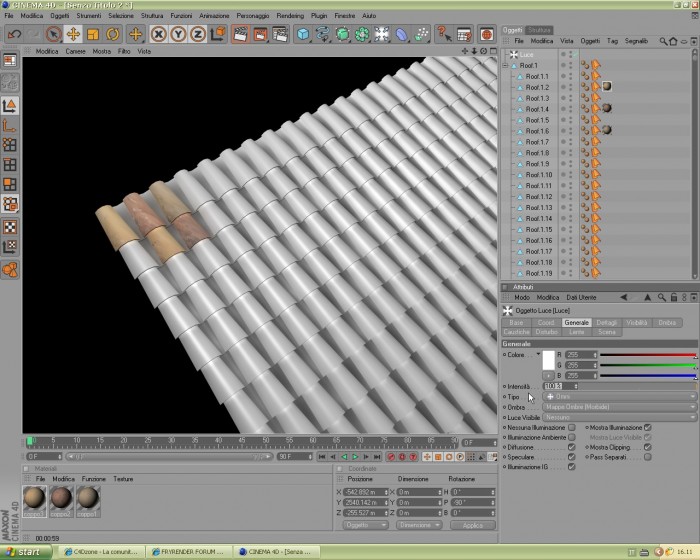Click the Undo arrow icon
The height and width of the screenshot is (560, 700).
click(x=14, y=34)
